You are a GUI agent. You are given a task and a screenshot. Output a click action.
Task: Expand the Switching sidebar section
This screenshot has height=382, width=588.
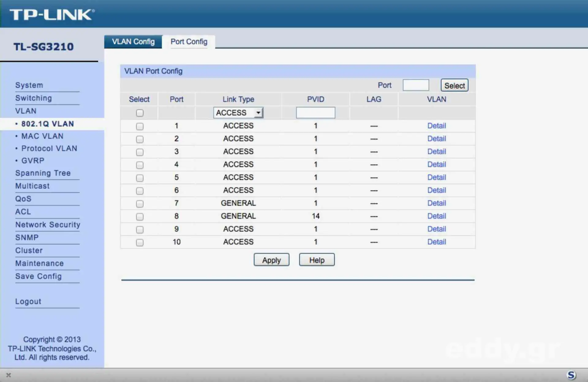pos(33,98)
